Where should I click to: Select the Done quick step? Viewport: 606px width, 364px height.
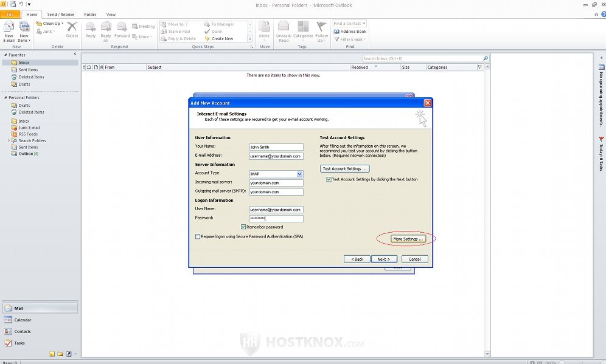[214, 31]
